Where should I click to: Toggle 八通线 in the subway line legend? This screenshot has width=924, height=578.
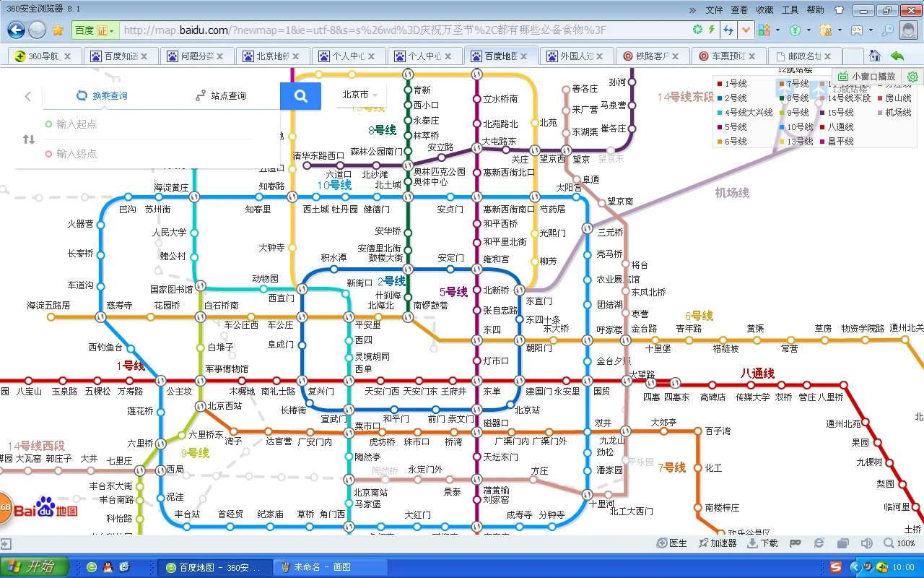[840, 126]
